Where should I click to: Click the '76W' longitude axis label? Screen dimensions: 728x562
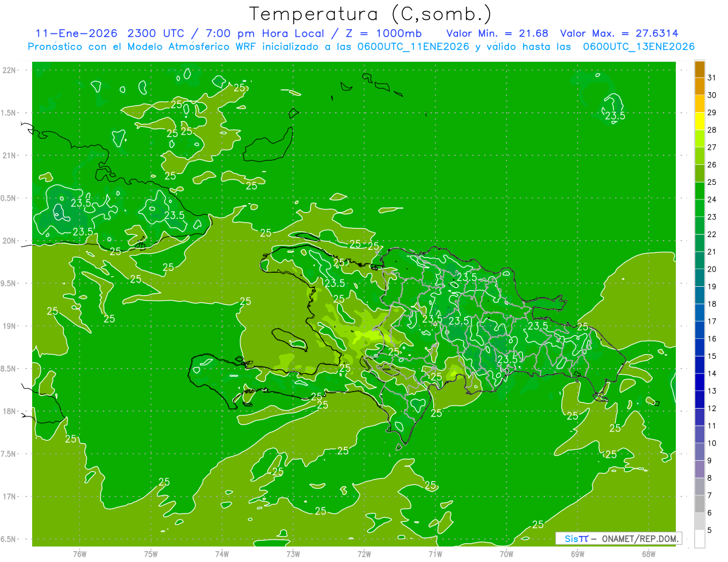tap(79, 554)
